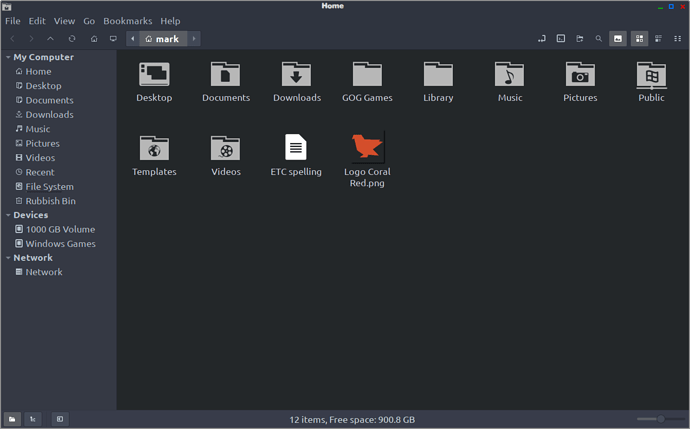Select the Videos folder in the file pane
690x429 pixels.
tap(226, 155)
